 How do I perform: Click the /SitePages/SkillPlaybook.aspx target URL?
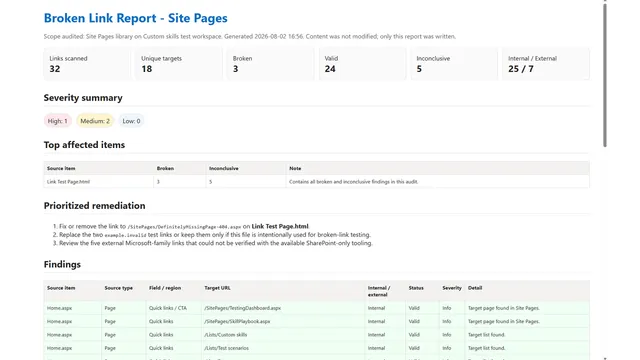(x=237, y=322)
